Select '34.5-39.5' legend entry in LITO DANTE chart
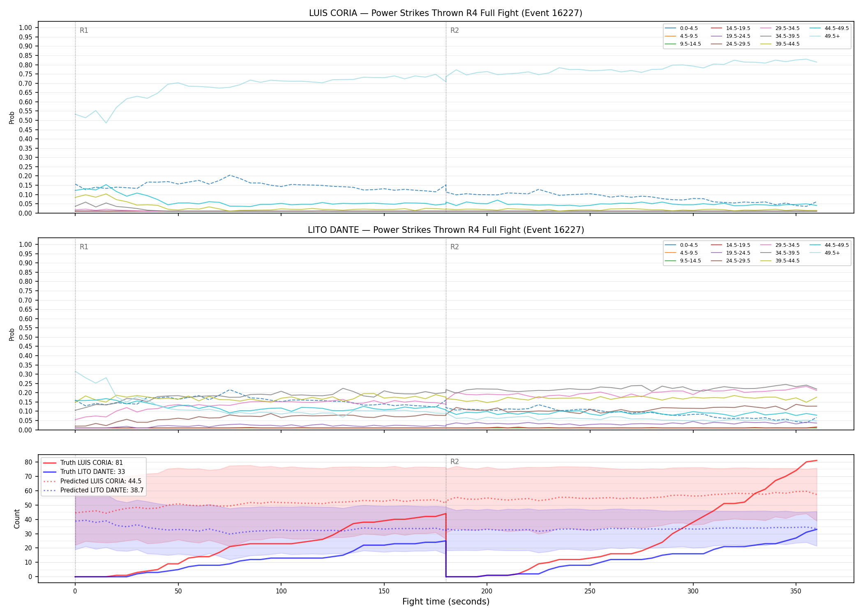The image size is (863, 616). [x=780, y=253]
